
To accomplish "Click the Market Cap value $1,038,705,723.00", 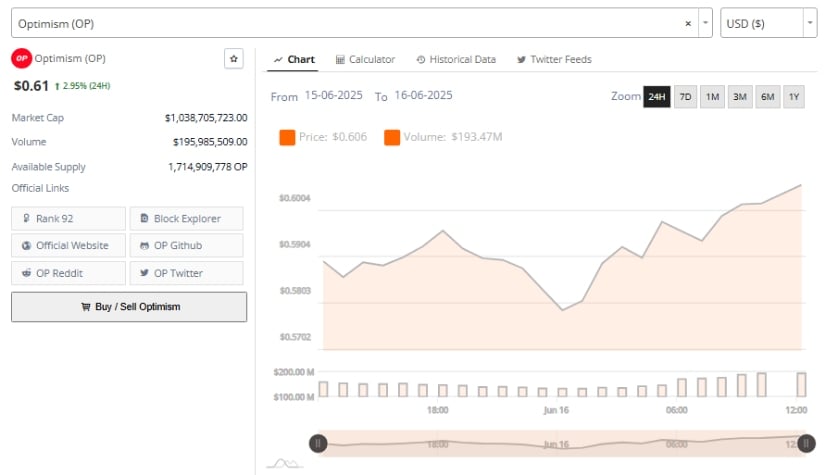I will (206, 118).
